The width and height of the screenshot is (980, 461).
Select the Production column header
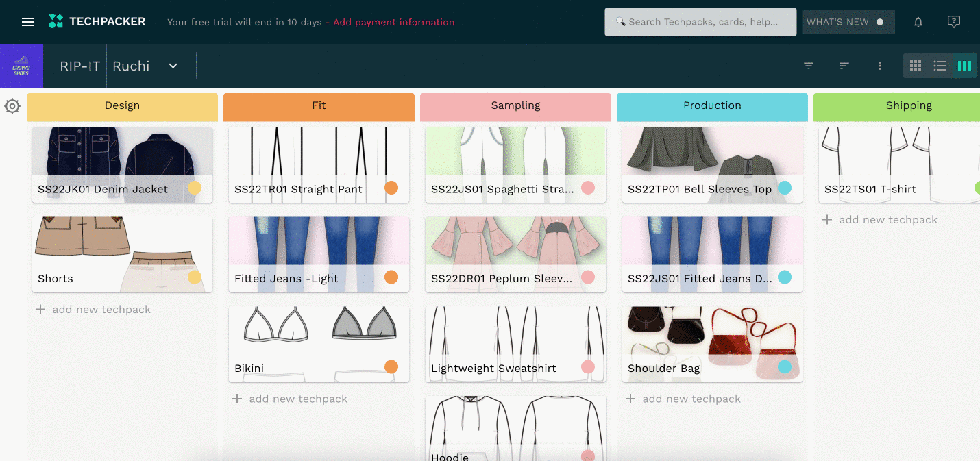pyautogui.click(x=712, y=106)
